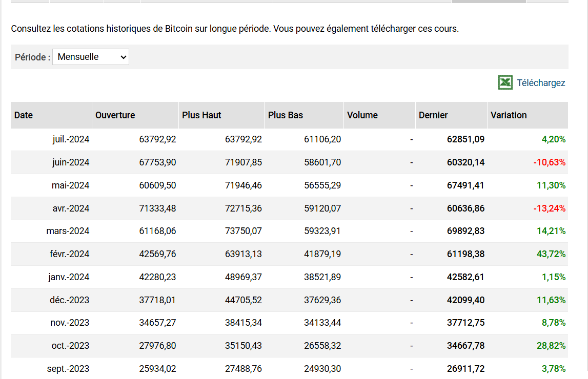588x379 pixels.
Task: Click the 56555,29 low value
Action: pos(322,185)
